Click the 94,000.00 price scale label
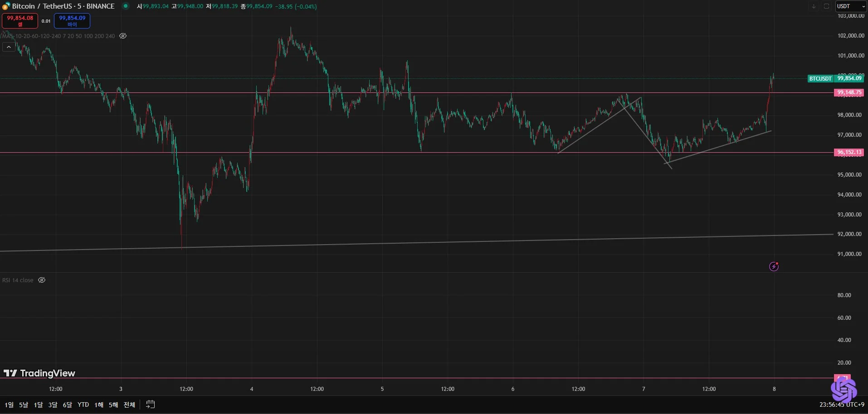Viewport: 868px width, 414px height. [x=849, y=195]
